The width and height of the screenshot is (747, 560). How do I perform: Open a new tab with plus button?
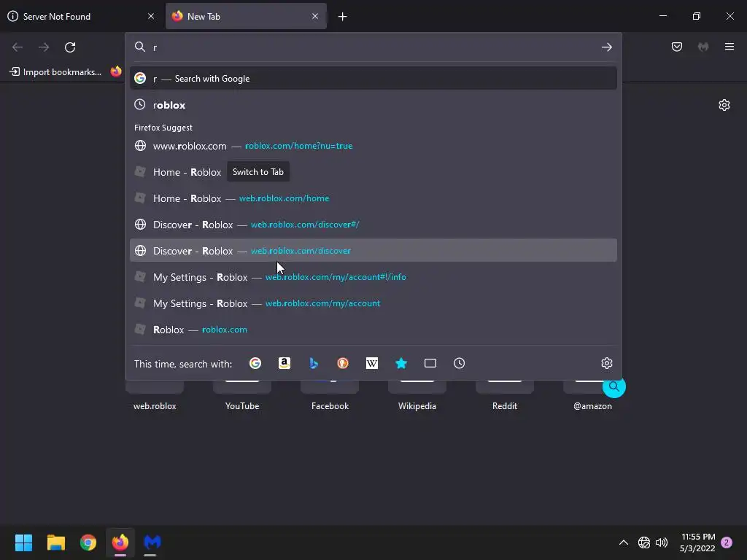point(343,17)
